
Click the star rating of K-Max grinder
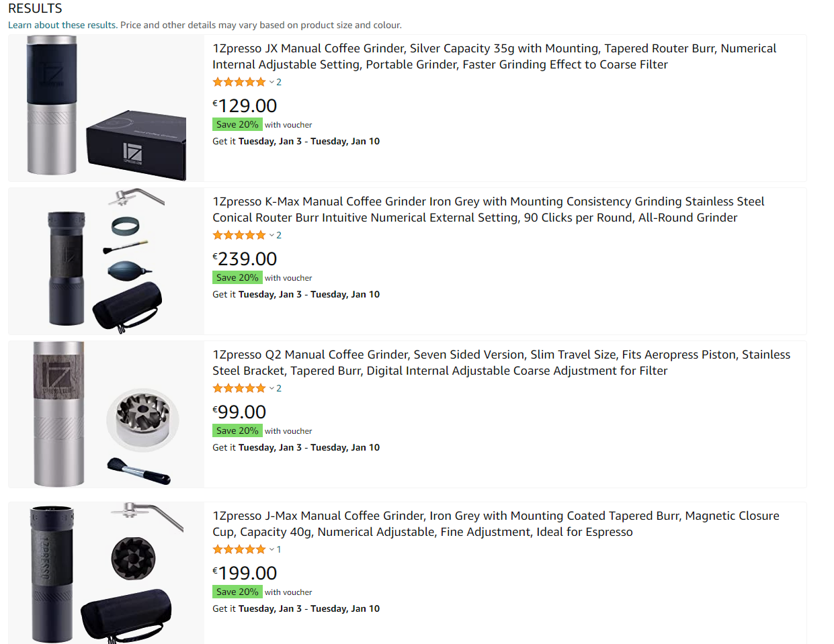coord(239,235)
